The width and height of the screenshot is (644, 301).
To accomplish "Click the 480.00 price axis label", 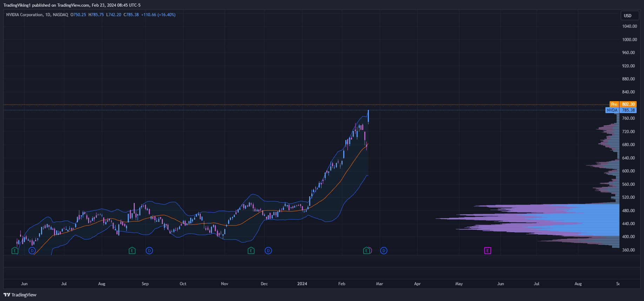I will 629,211.
